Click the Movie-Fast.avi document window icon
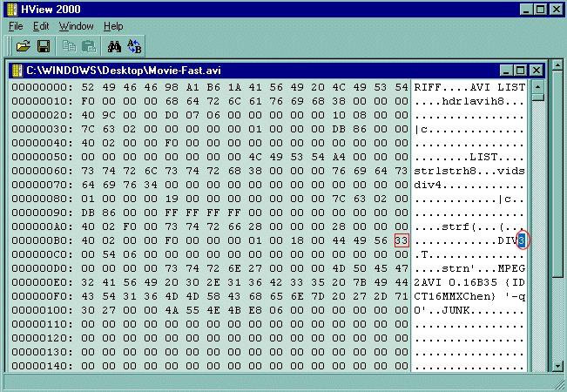The width and height of the screenshot is (567, 392). [17, 71]
